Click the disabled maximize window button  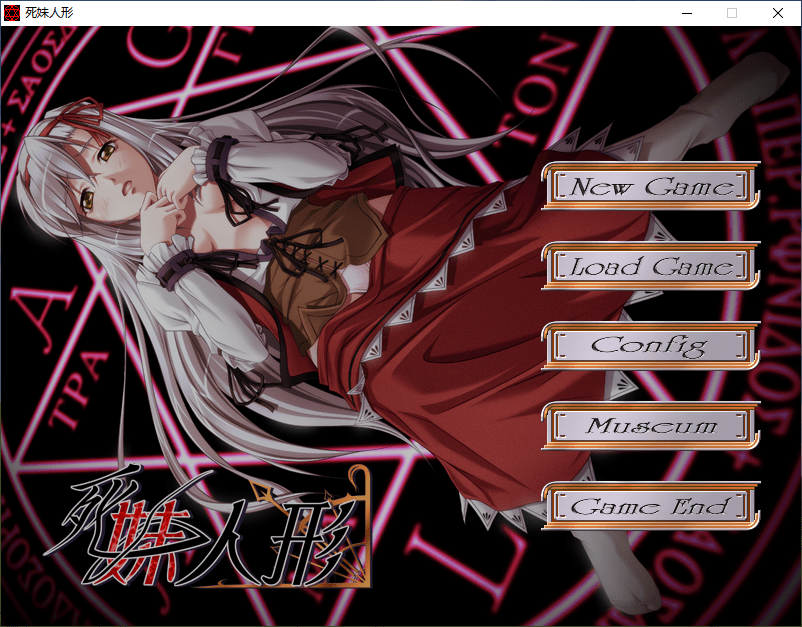coord(732,13)
